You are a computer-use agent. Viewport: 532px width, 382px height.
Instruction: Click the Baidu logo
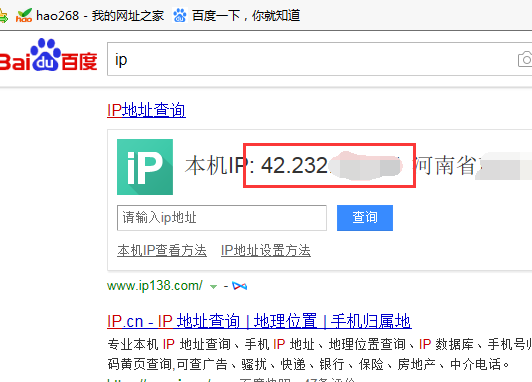click(49, 55)
